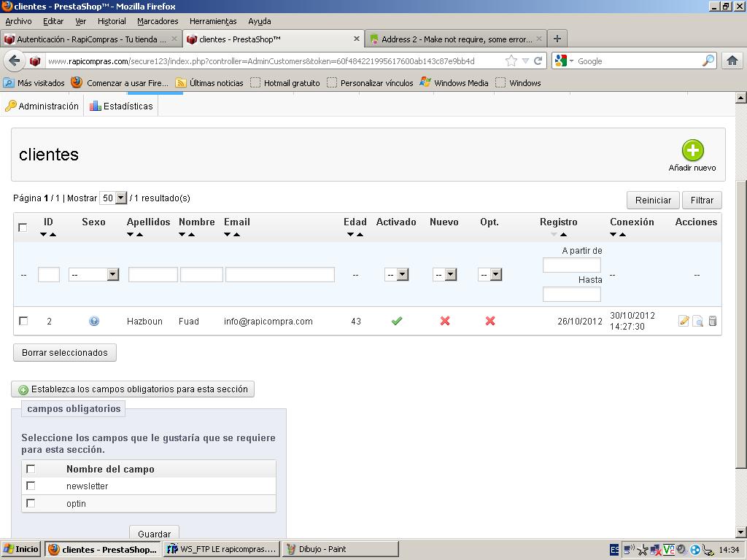This screenshot has width=747, height=560.
Task: Click in the ID filter input field
Action: point(49,275)
